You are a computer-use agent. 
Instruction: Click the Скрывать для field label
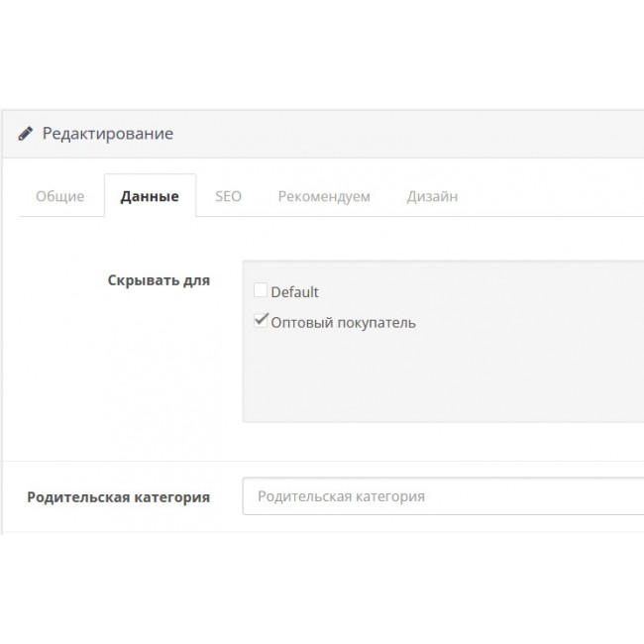(x=159, y=280)
